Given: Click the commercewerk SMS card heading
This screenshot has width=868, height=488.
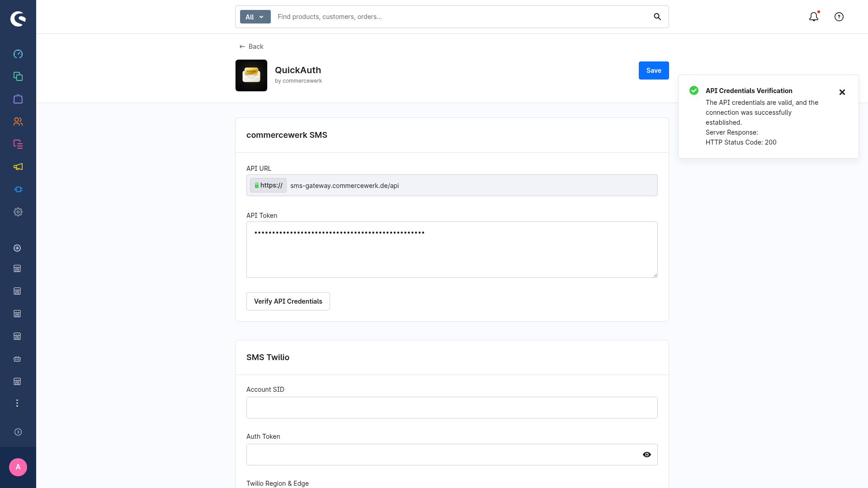Looking at the screenshot, I should pyautogui.click(x=287, y=135).
